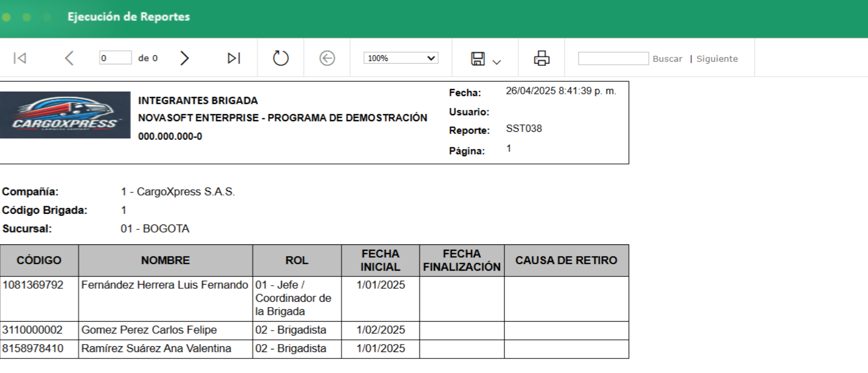Go to first report page
The height and width of the screenshot is (373, 868).
tap(20, 58)
